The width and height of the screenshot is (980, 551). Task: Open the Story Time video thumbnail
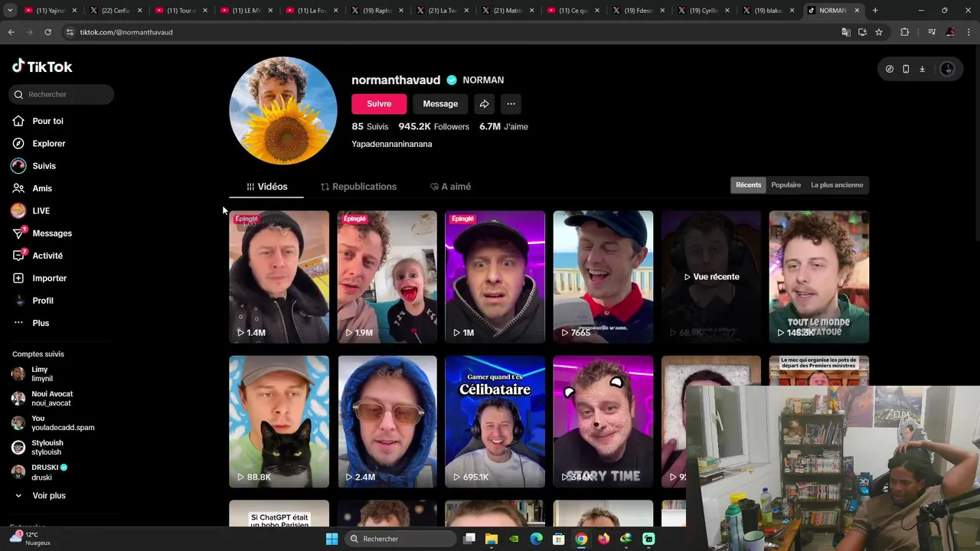point(603,422)
